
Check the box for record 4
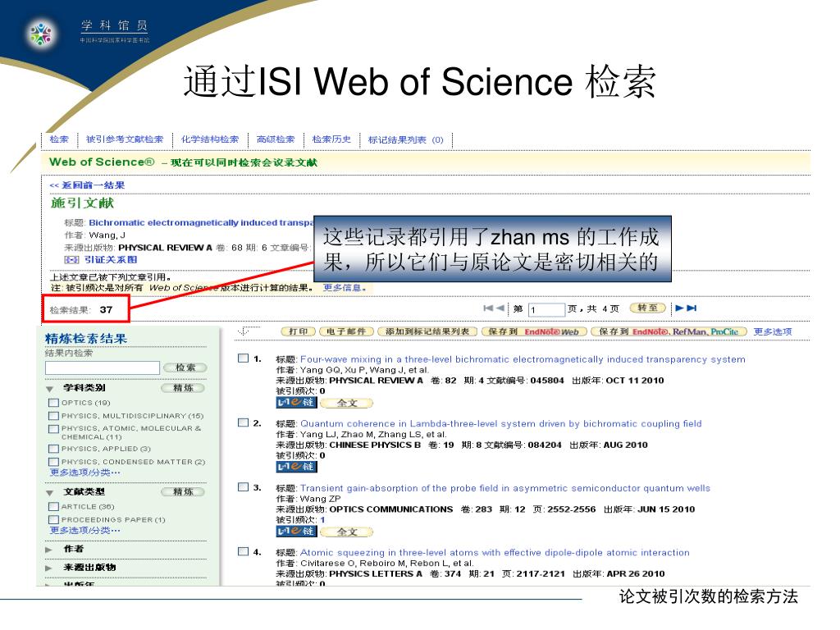pos(243,551)
